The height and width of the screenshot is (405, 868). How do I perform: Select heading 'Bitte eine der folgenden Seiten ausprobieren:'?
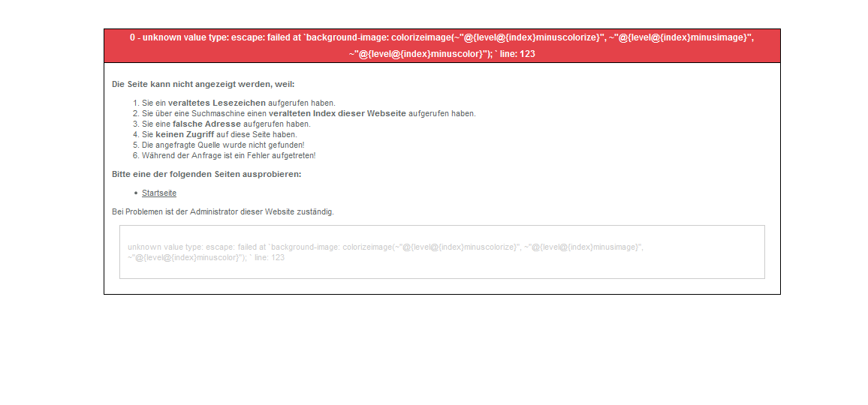(206, 174)
